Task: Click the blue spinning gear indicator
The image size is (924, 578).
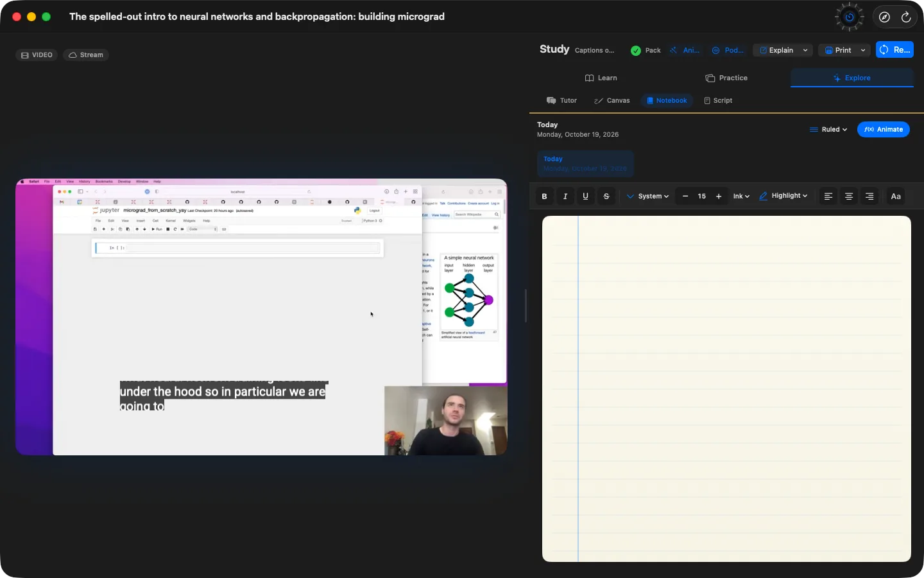Action: pyautogui.click(x=850, y=17)
